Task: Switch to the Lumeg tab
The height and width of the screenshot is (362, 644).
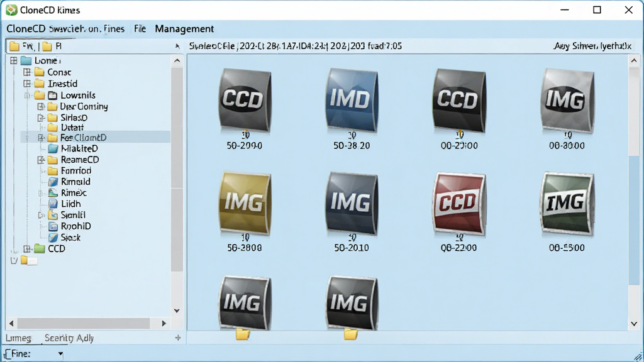Action: pos(18,338)
